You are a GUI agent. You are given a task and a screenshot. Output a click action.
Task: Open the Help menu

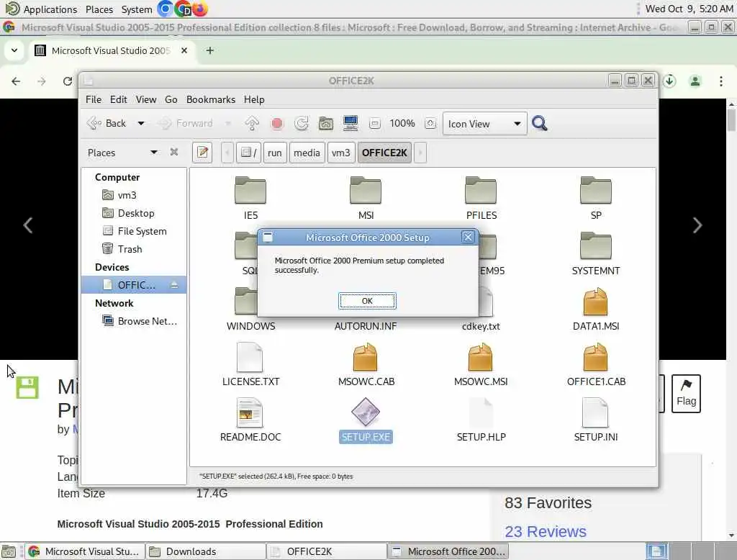click(254, 99)
